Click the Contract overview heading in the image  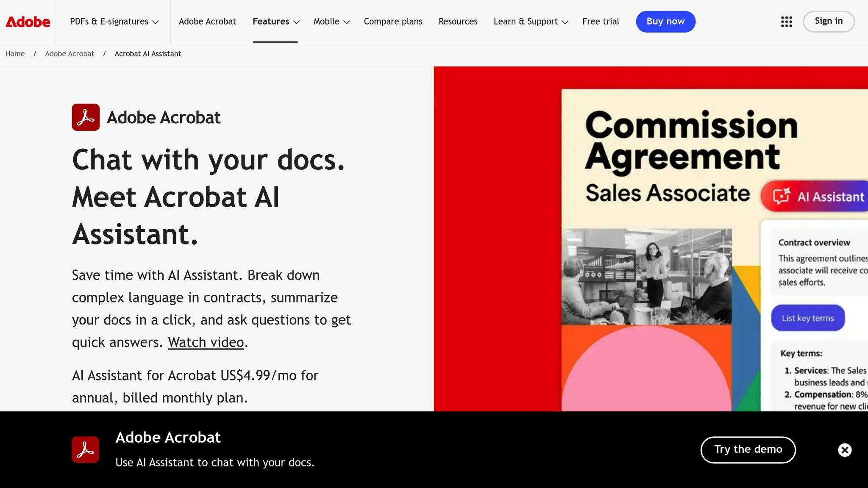(814, 243)
